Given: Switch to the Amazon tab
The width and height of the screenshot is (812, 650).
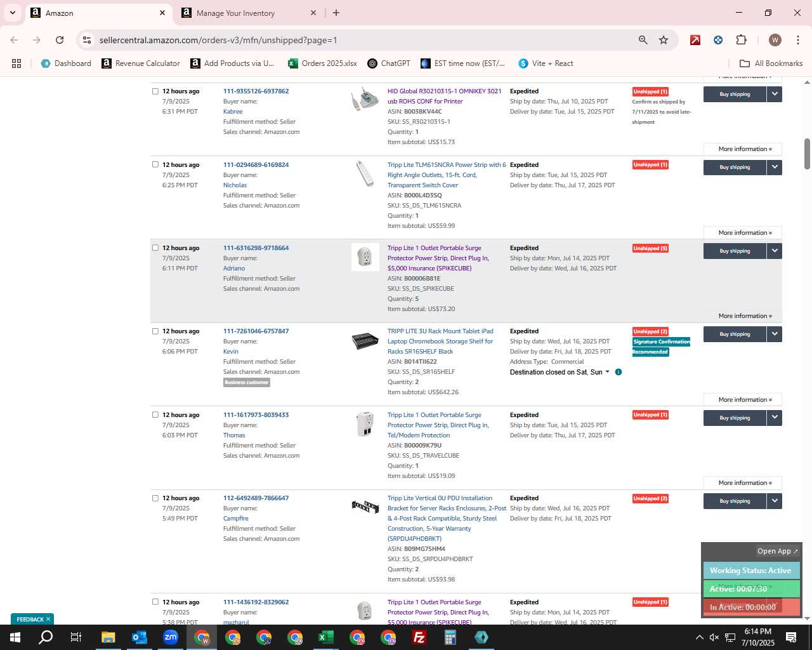Looking at the screenshot, I should click(98, 13).
